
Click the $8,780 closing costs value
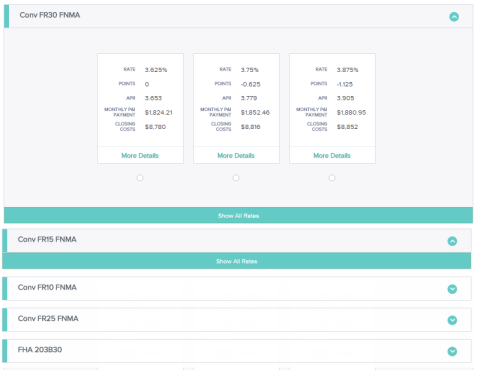click(155, 127)
